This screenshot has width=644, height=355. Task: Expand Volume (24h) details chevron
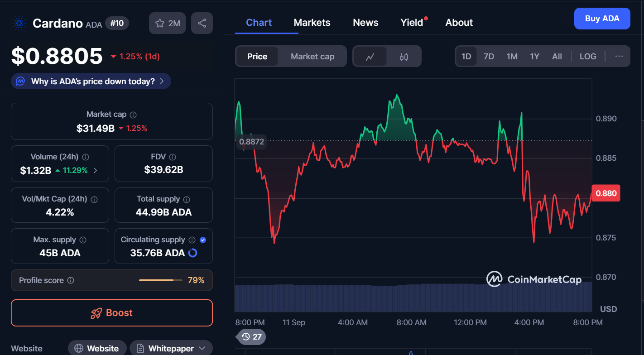tap(95, 171)
